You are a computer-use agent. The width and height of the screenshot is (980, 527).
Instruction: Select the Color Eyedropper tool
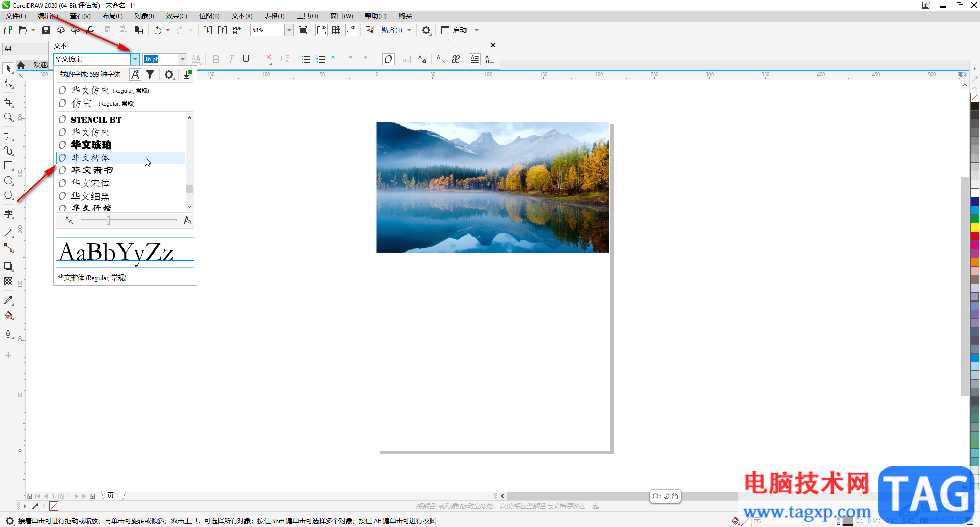(x=8, y=300)
